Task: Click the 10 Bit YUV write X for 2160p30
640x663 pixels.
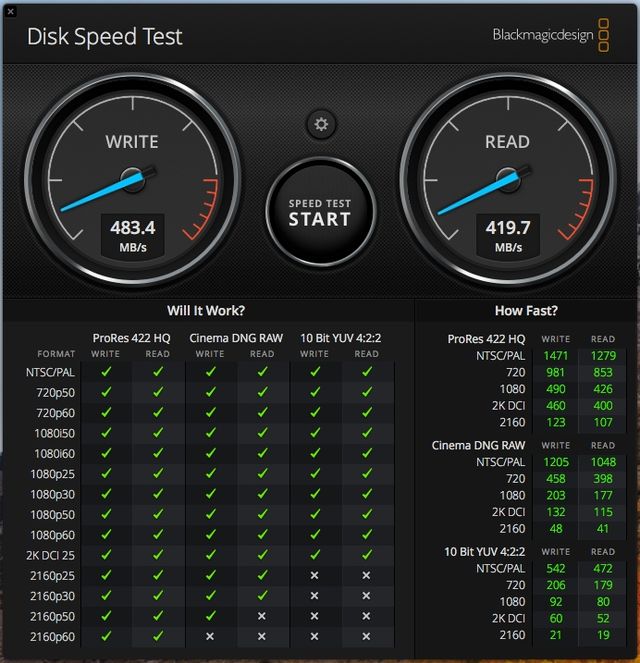Action: point(314,596)
